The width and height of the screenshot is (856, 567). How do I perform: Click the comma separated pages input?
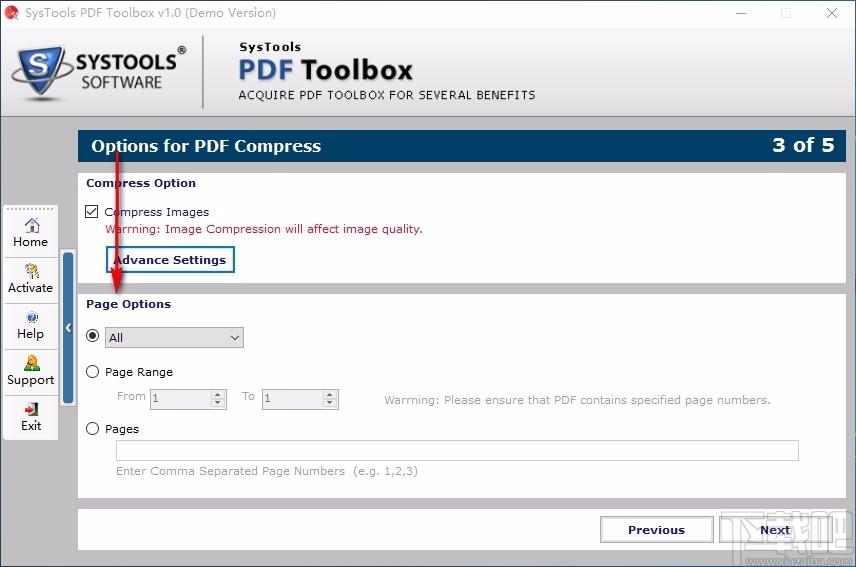coord(457,450)
